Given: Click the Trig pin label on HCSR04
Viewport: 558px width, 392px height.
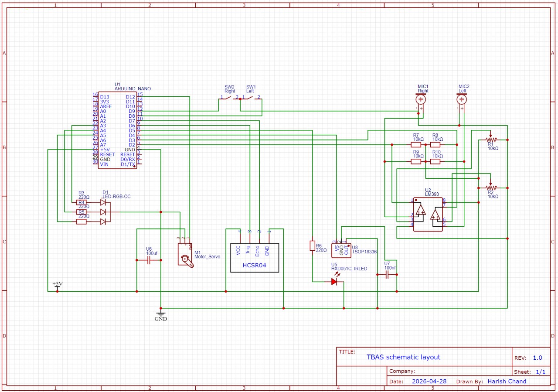Looking at the screenshot, I should 248,250.
